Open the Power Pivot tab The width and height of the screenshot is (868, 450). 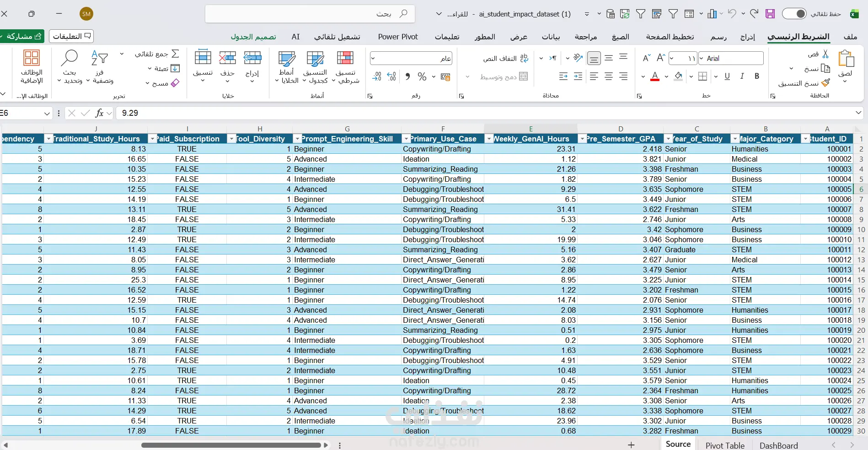398,37
